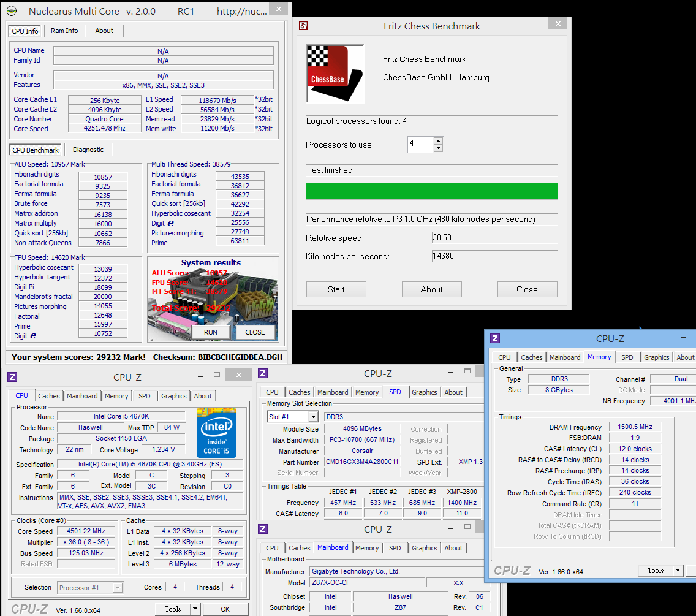Open the Diagnostic tab in Nuclearus

88,150
